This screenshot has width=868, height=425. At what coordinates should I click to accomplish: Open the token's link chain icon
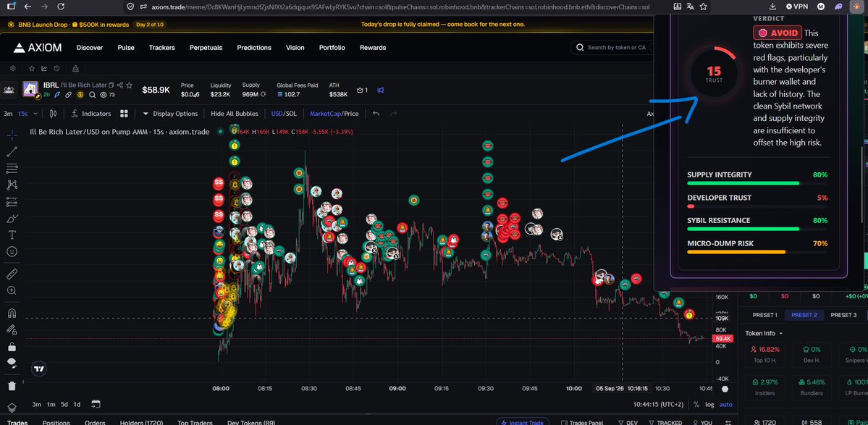(x=69, y=95)
